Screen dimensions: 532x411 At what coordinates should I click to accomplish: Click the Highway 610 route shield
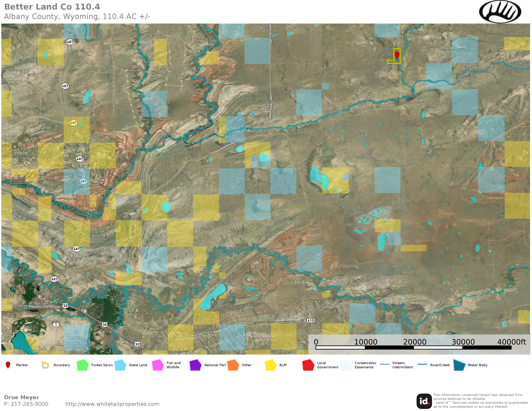click(310, 320)
